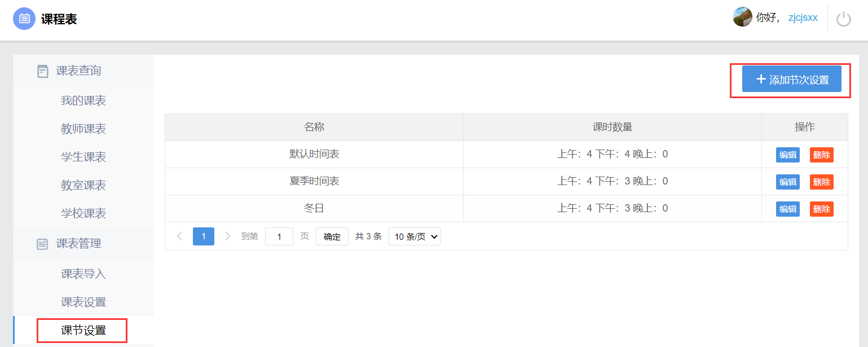Open 教师课表 in sidebar

pos(83,129)
